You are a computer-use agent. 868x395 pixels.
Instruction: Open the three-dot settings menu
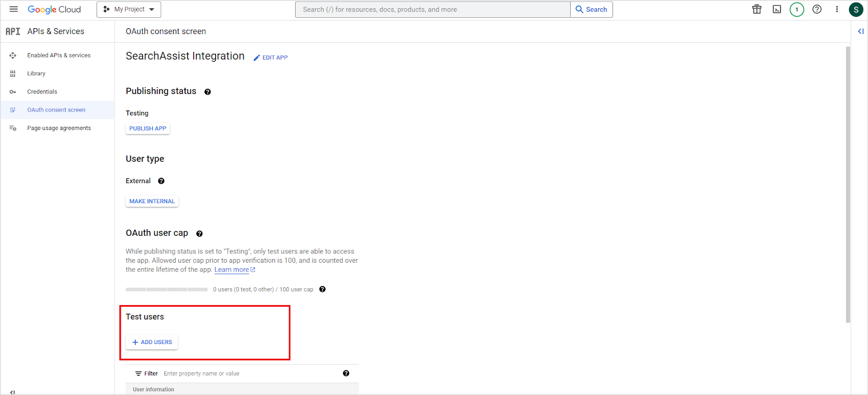pyautogui.click(x=837, y=9)
